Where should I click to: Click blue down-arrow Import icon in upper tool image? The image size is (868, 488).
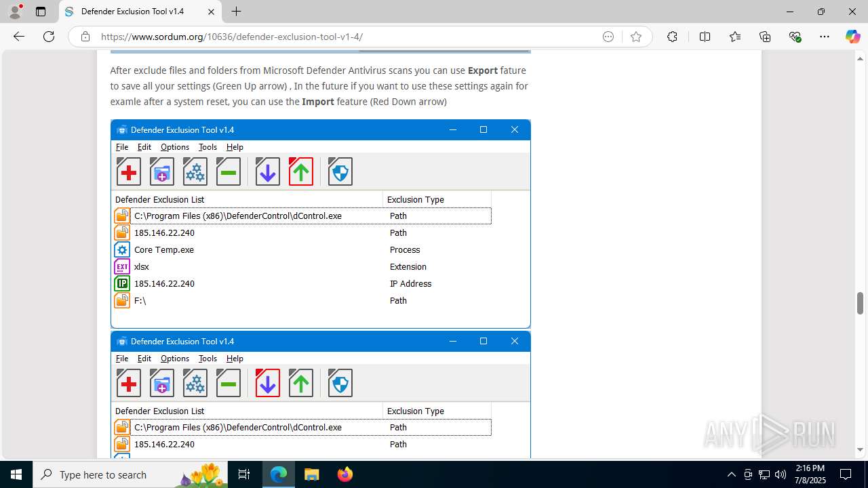click(267, 172)
